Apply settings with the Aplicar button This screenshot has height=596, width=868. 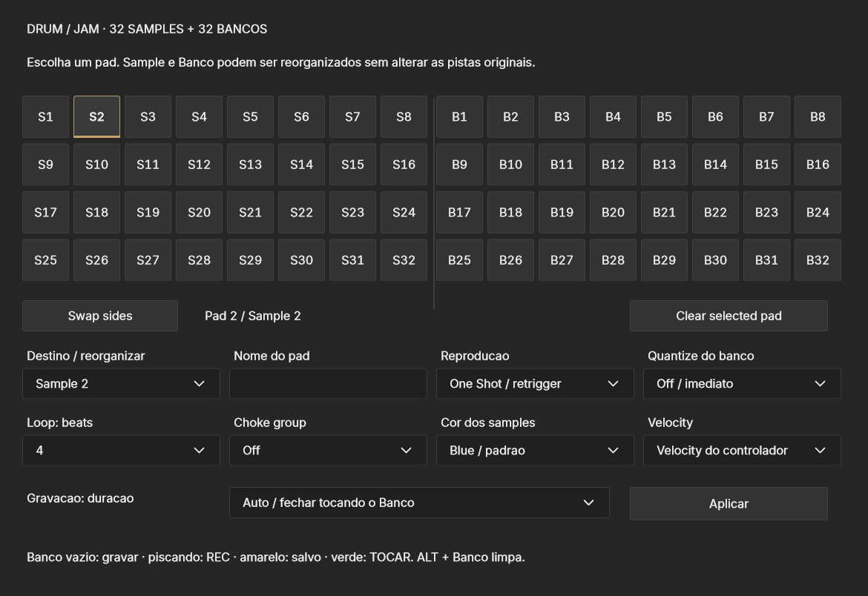[729, 503]
